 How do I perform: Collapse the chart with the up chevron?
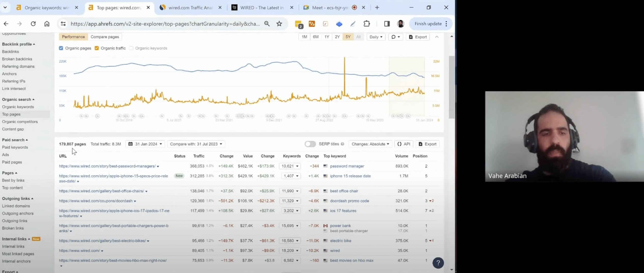tap(437, 37)
